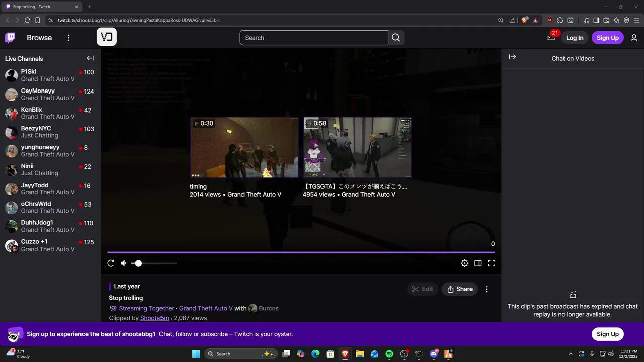Viewport: 644px width, 362px height.
Task: Open oChrsWrld live channel
Action: coord(50,208)
